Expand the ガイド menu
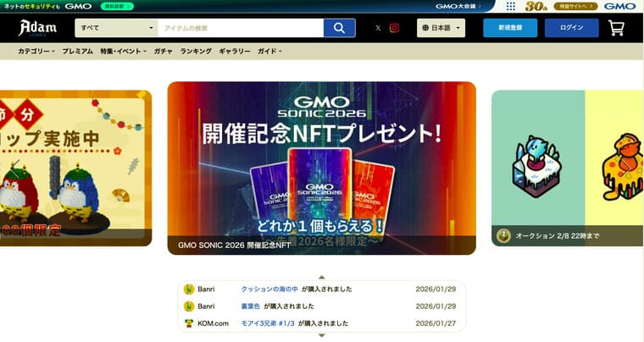This screenshot has height=342, width=644. [x=269, y=52]
